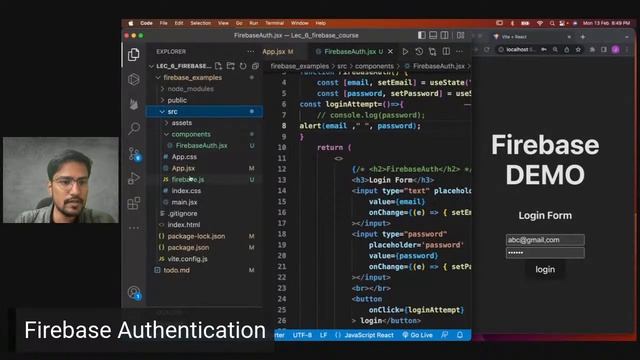Click the New Folder icon in Explorer
The image size is (640, 360).
tap(231, 66)
